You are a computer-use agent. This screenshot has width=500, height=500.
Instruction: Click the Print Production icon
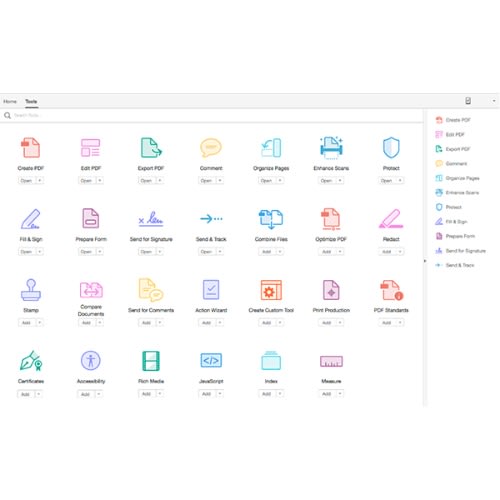(331, 290)
